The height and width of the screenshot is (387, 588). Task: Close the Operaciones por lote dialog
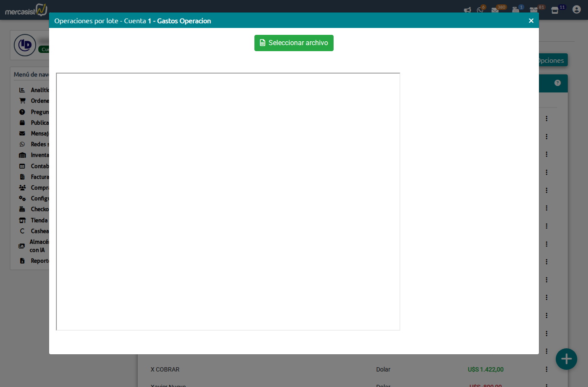pos(531,21)
